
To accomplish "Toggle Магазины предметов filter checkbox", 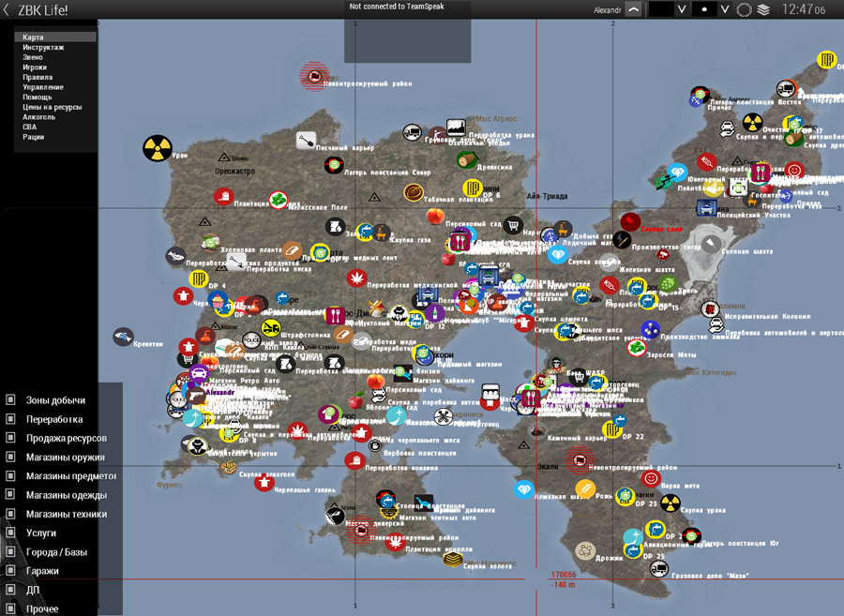I will (10, 475).
